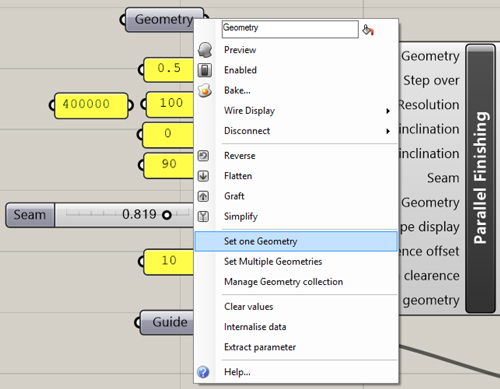
Task: Choose Clear values
Action: (296, 307)
